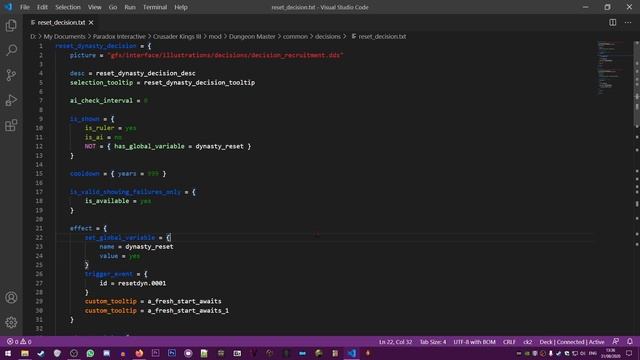The image size is (640, 360).
Task: Click the 'decisions' breadcrumb segment
Action: click(328, 36)
